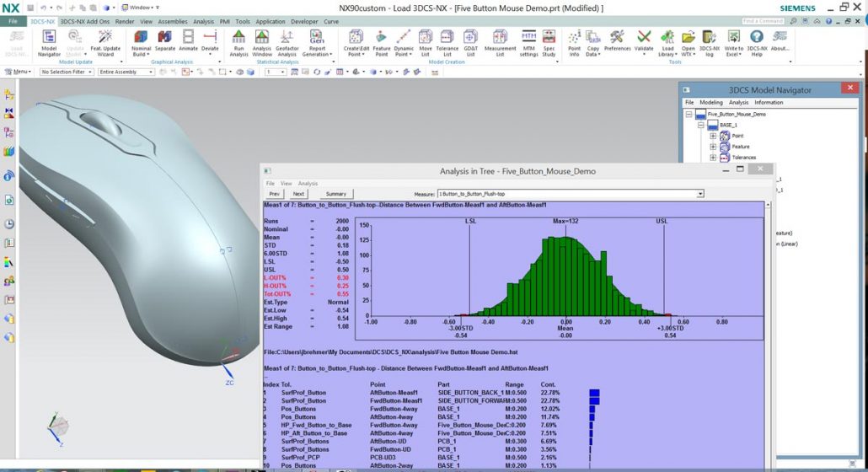Image resolution: width=868 pixels, height=472 pixels.
Task: Open the Measure dropdown list
Action: click(699, 194)
